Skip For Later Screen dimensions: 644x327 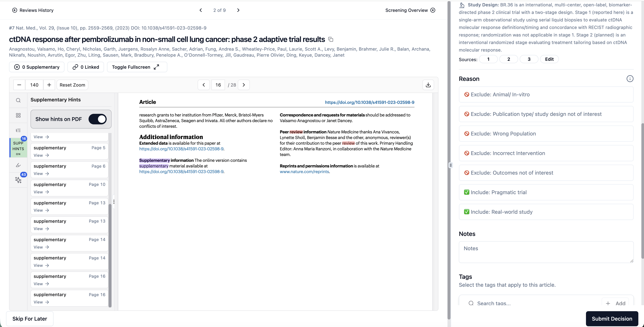[x=30, y=319]
